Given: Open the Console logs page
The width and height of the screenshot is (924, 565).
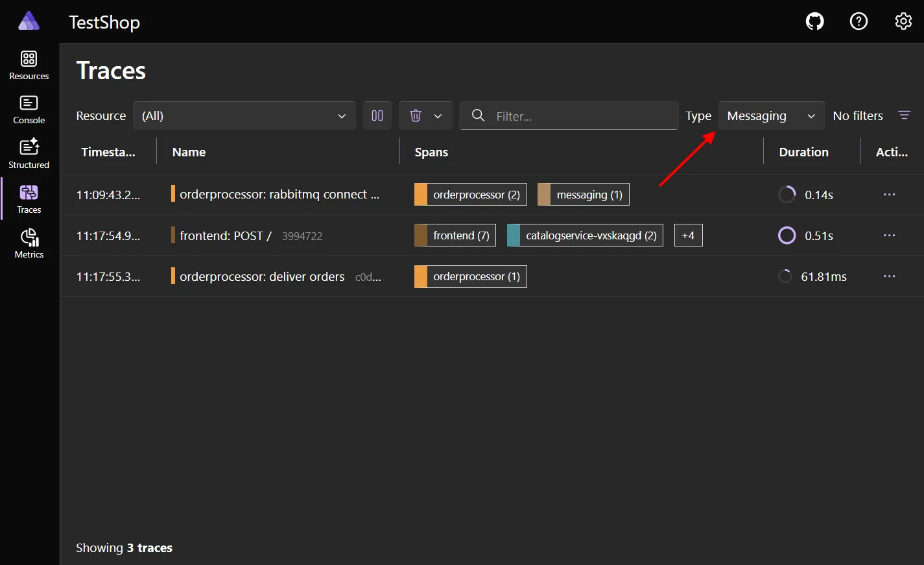Looking at the screenshot, I should (x=29, y=109).
